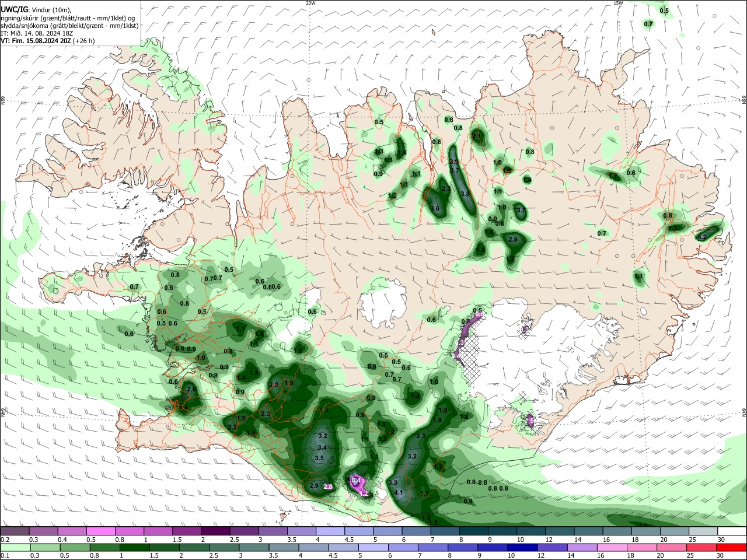Click the '0.7' rainfall value offshore near the 15W label
Image resolution: width=747 pixels, height=560 pixels.
[x=648, y=24]
